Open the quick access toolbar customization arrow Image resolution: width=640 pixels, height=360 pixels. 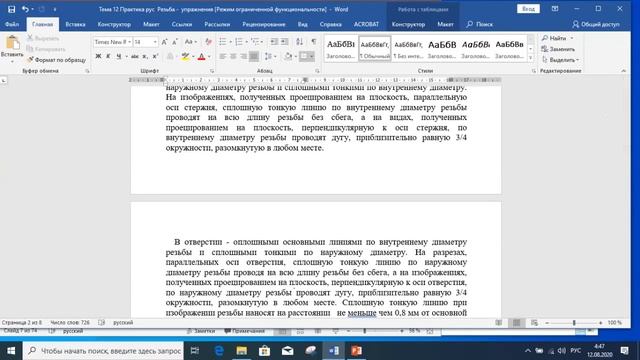(55, 9)
